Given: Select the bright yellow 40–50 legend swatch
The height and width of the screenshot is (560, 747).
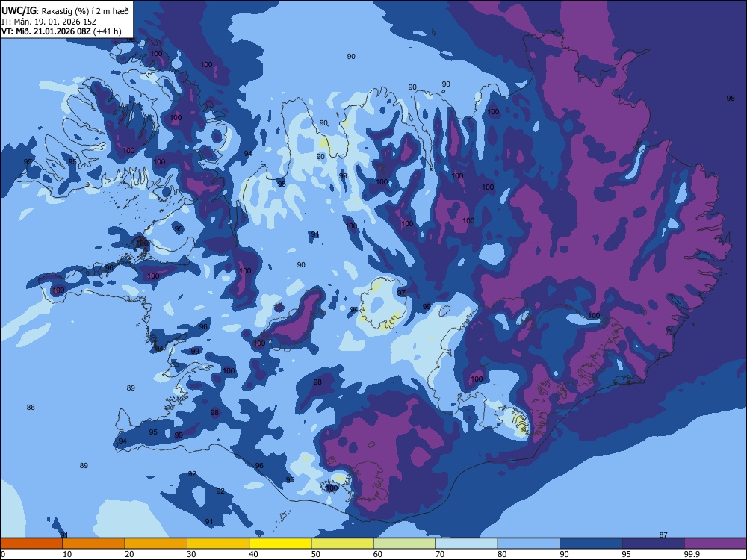Looking at the screenshot, I should [280, 544].
